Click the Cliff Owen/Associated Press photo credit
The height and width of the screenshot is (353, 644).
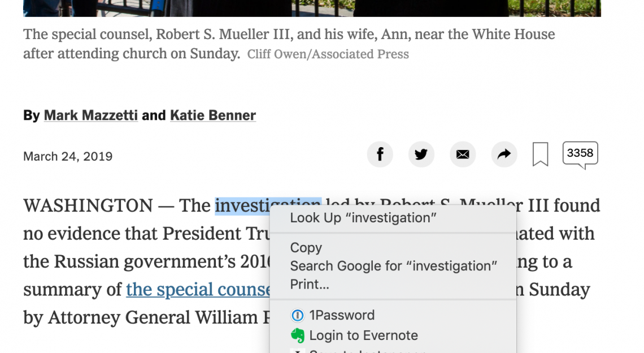[x=328, y=54]
